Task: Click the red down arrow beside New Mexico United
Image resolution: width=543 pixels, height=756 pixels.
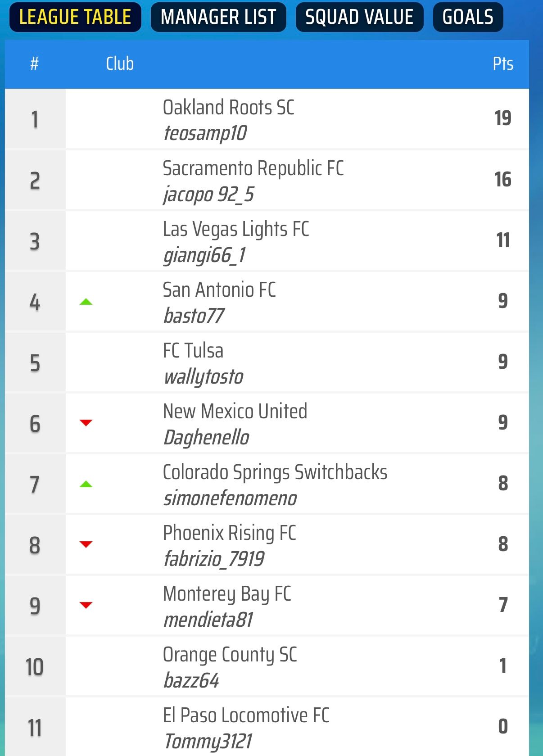Action: tap(86, 422)
